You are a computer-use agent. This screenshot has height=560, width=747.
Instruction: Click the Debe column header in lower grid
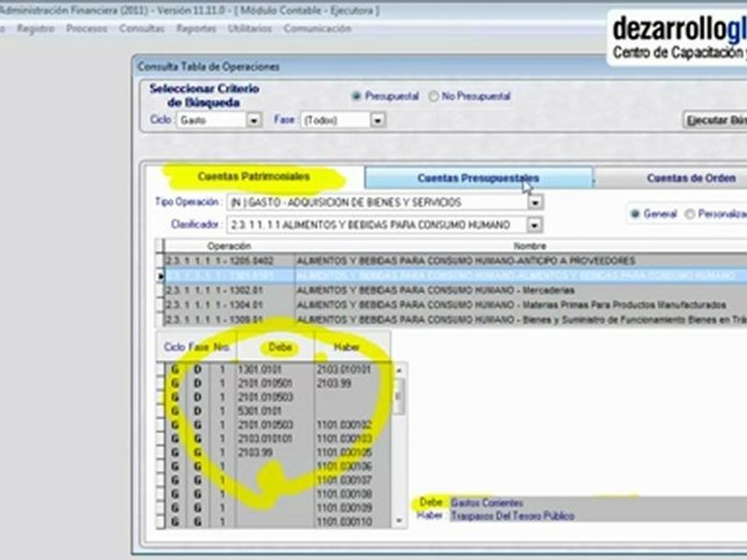point(275,347)
